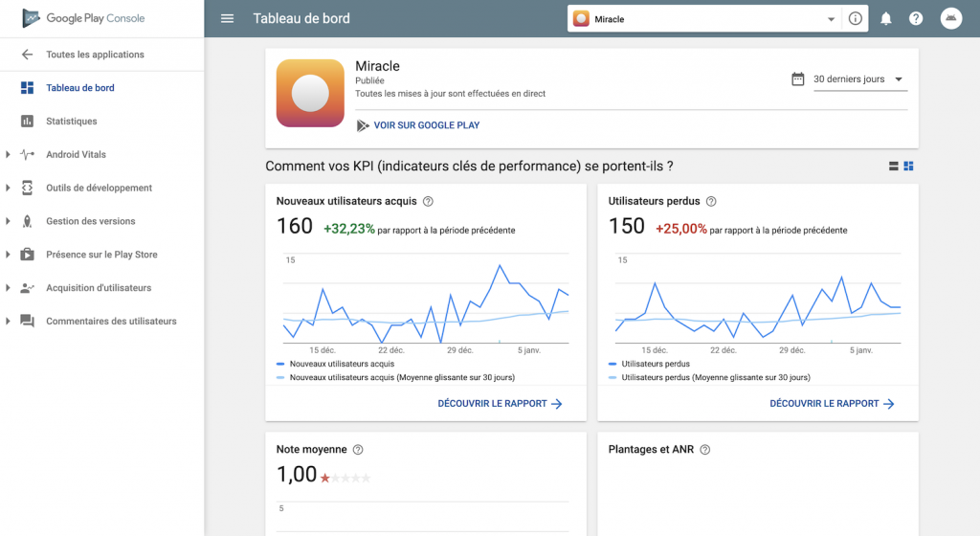The width and height of the screenshot is (980, 536).
Task: Show help for Utilisateurs perdus
Action: pos(711,201)
